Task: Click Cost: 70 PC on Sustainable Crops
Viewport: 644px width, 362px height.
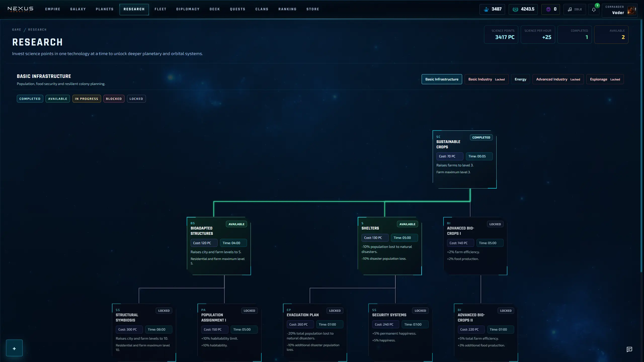Action: click(450, 156)
